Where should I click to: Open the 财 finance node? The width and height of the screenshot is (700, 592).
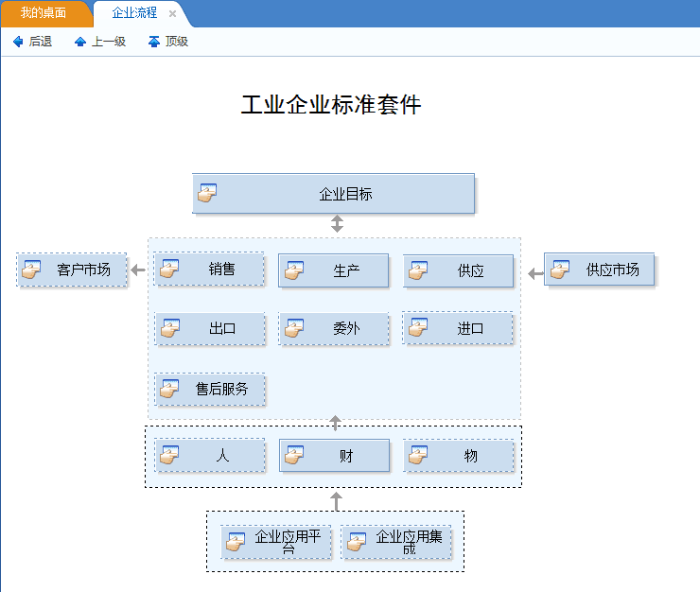click(x=334, y=456)
